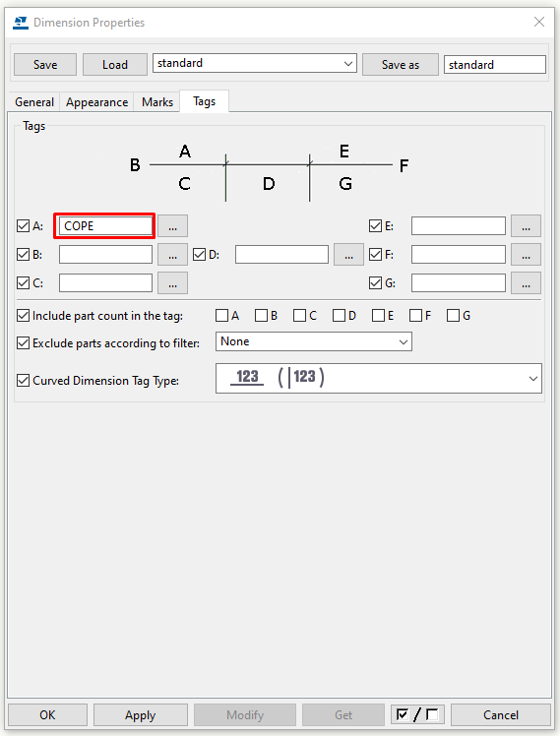Open the browse button for tag F
Image resolution: width=560 pixels, height=736 pixels.
pos(526,255)
